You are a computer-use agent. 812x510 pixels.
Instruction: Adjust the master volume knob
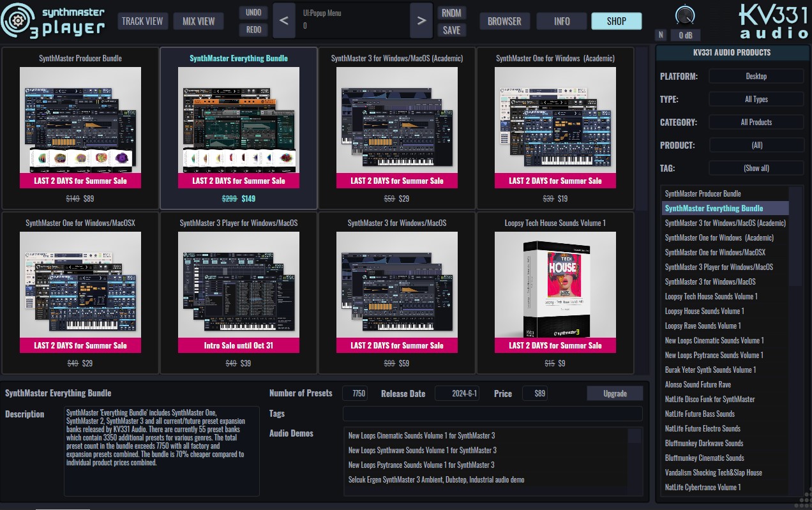pos(685,15)
